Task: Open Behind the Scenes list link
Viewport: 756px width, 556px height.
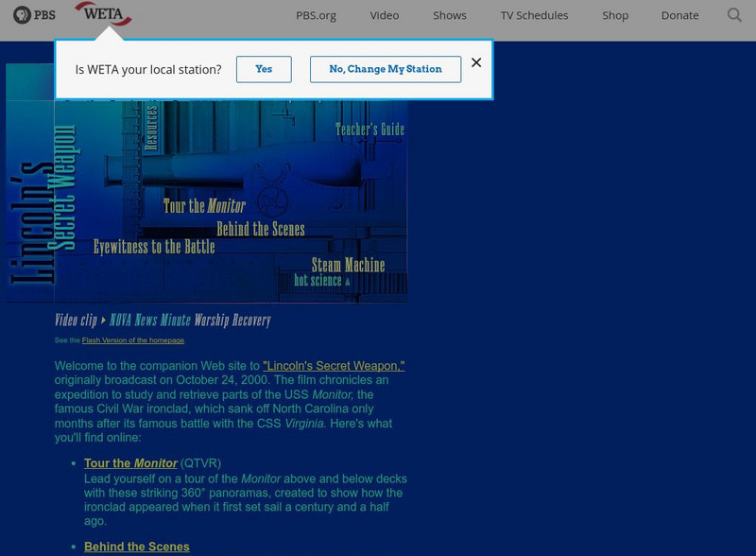Action: pos(137,547)
